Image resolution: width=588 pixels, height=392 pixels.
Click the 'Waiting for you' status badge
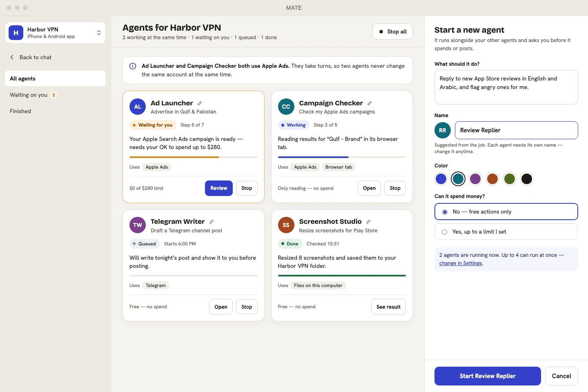[153, 125]
